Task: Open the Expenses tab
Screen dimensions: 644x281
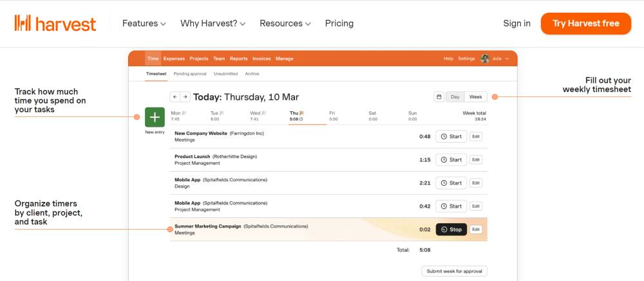Action: 174,59
